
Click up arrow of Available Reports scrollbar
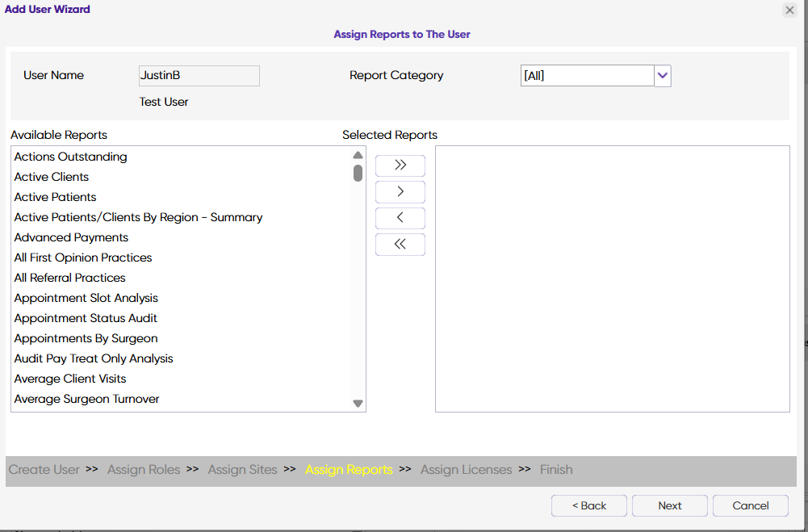pos(358,155)
